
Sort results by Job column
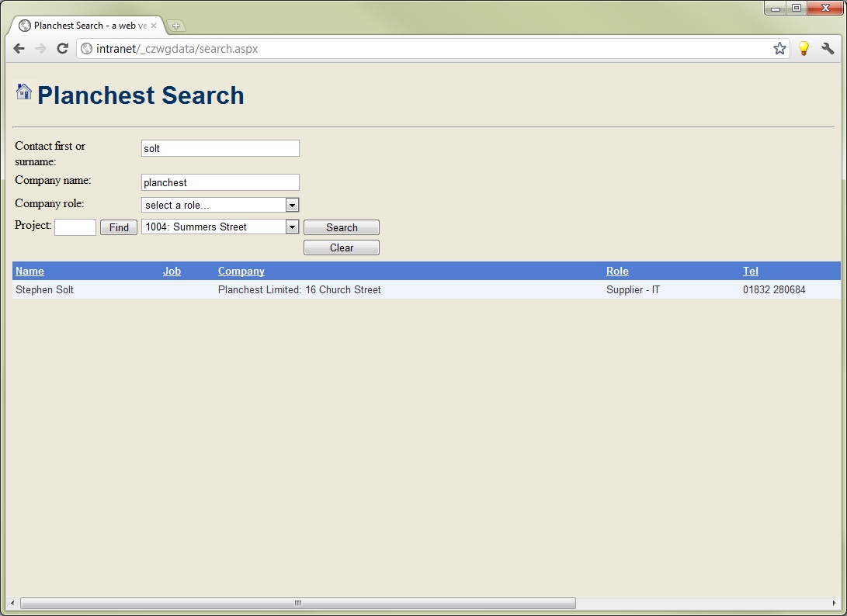pyautogui.click(x=172, y=271)
